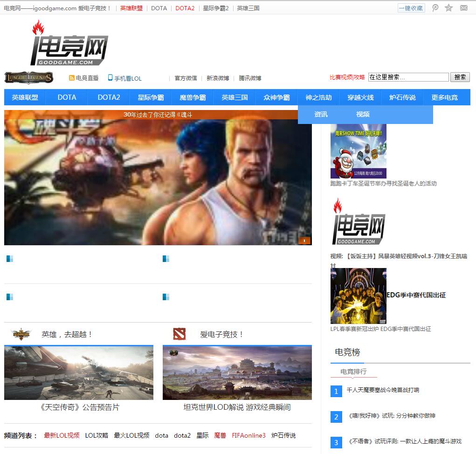
Task: Click the 星际争霸2 link in top bar
Action: [x=215, y=8]
